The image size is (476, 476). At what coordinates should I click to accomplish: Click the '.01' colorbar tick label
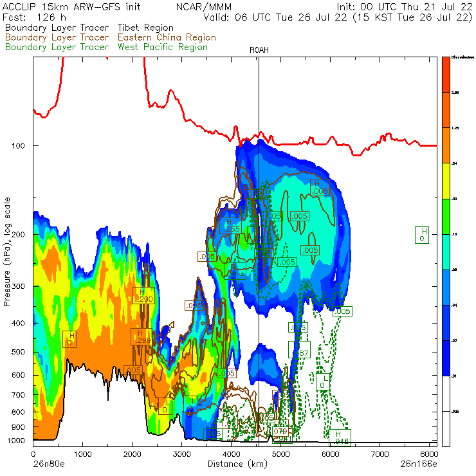coord(454,376)
